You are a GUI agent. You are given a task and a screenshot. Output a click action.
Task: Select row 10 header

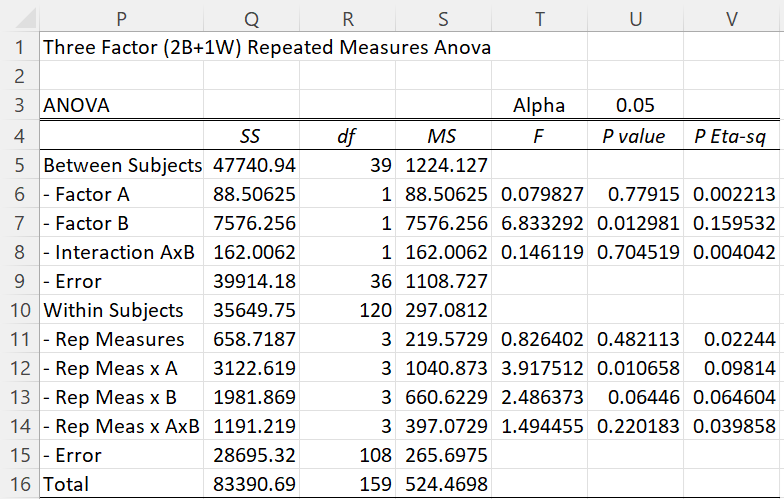[20, 310]
